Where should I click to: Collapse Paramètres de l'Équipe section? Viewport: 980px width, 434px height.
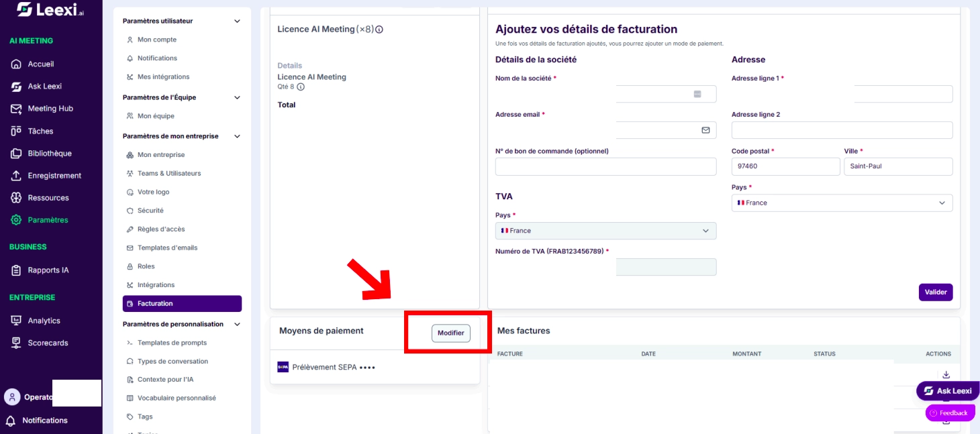pos(237,97)
